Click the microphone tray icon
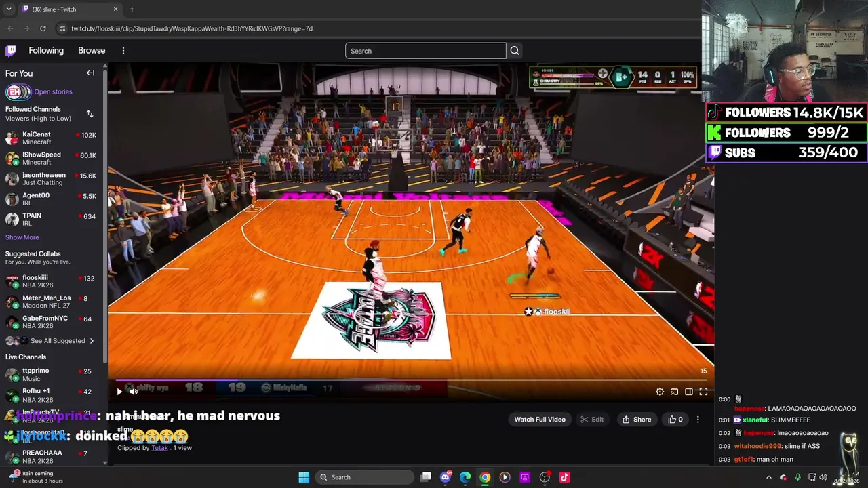Viewport: 868px width, 488px height. 797,477
